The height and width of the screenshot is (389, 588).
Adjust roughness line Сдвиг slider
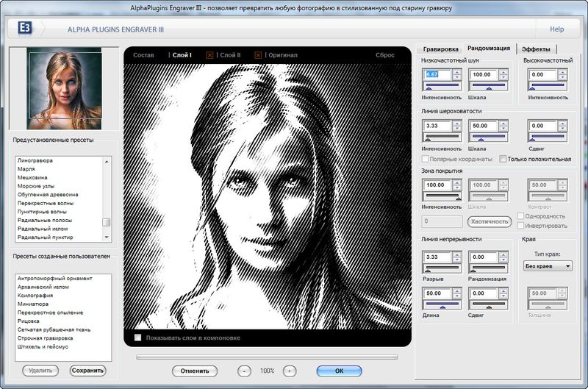coord(548,138)
